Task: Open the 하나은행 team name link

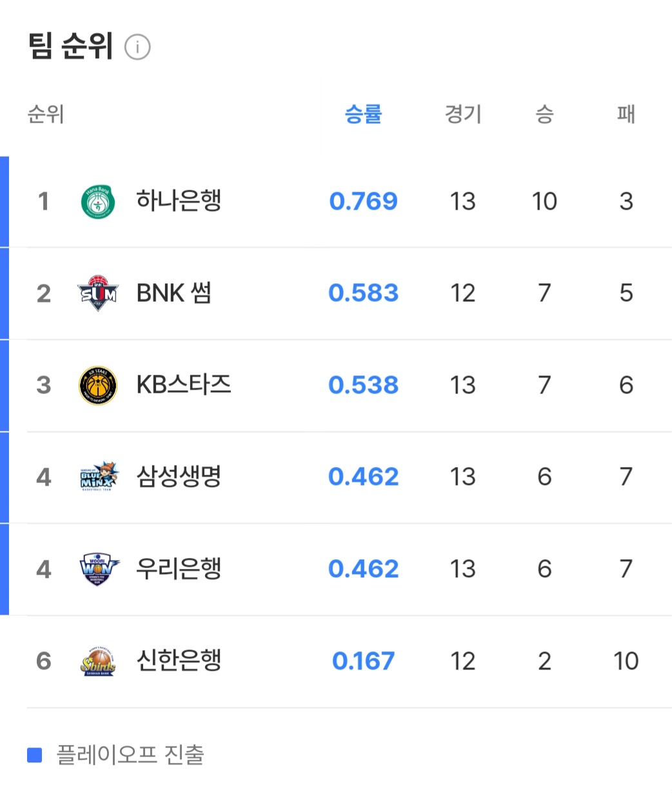Action: pos(179,201)
